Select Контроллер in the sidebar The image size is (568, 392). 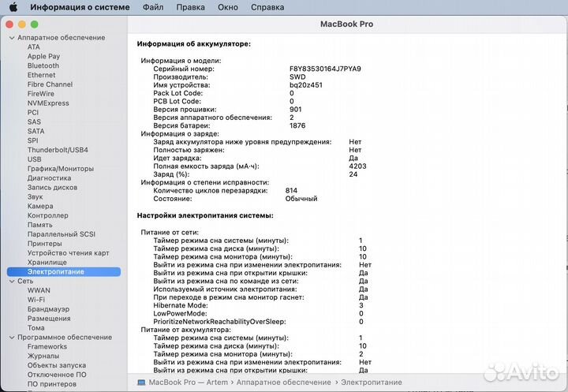coord(48,215)
